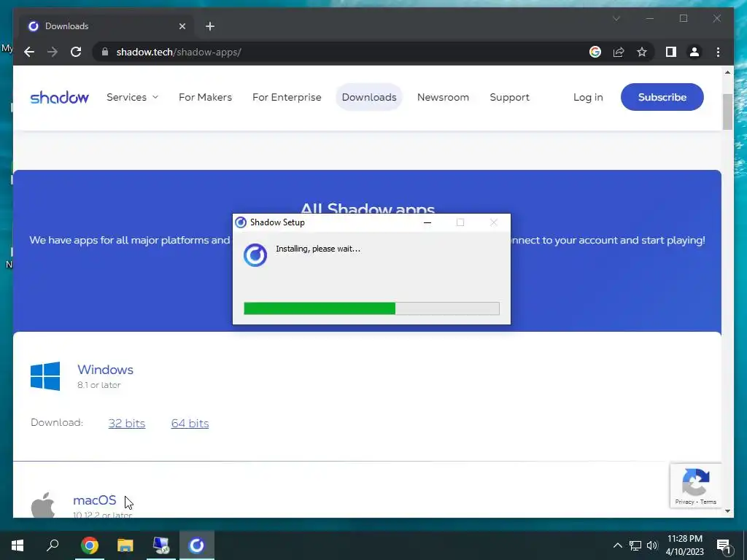Switch to Chrome in the taskbar
This screenshot has height=560, width=747.
point(90,545)
